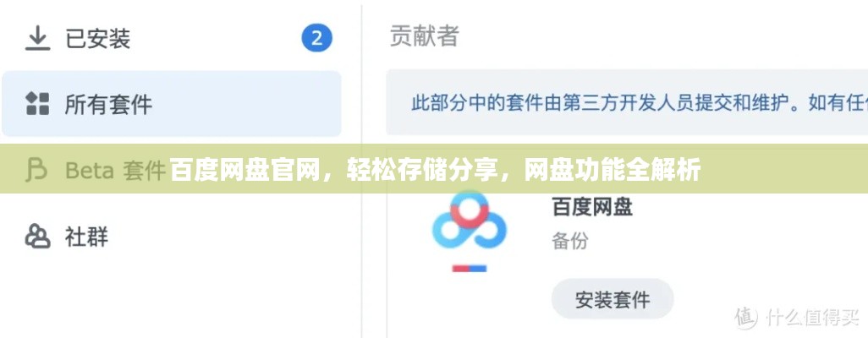Click the 安装套件 button

tap(613, 299)
